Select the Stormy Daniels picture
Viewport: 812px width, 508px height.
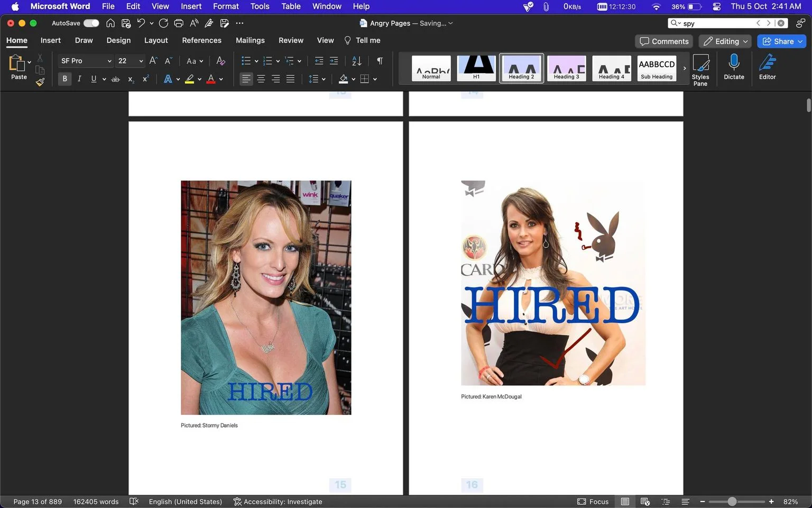266,297
